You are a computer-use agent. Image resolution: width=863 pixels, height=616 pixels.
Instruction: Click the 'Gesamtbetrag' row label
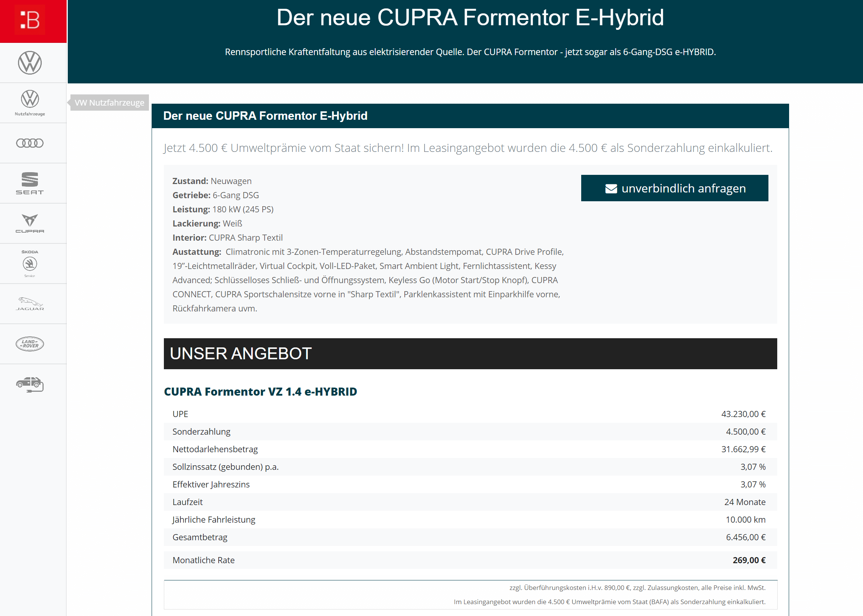point(200,537)
